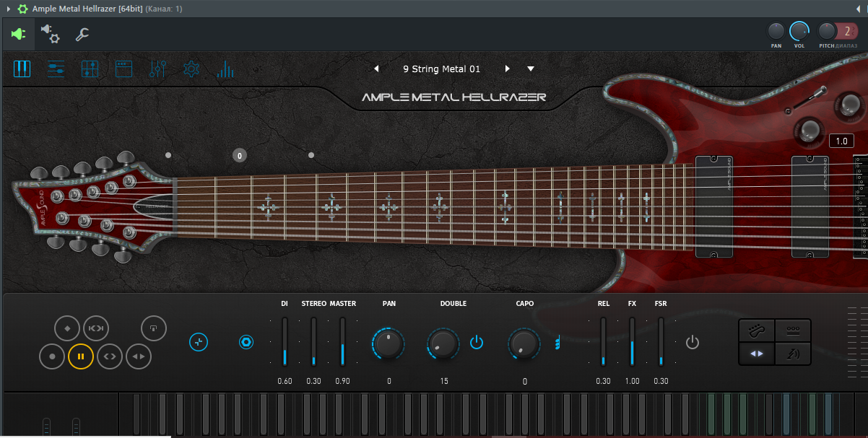This screenshot has width=868, height=438.
Task: Click the MASTER value 0.90
Action: [x=342, y=381]
